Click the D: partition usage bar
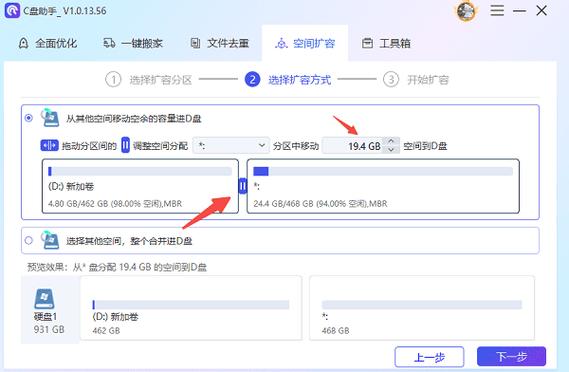The height and width of the screenshot is (372, 569). [x=140, y=171]
